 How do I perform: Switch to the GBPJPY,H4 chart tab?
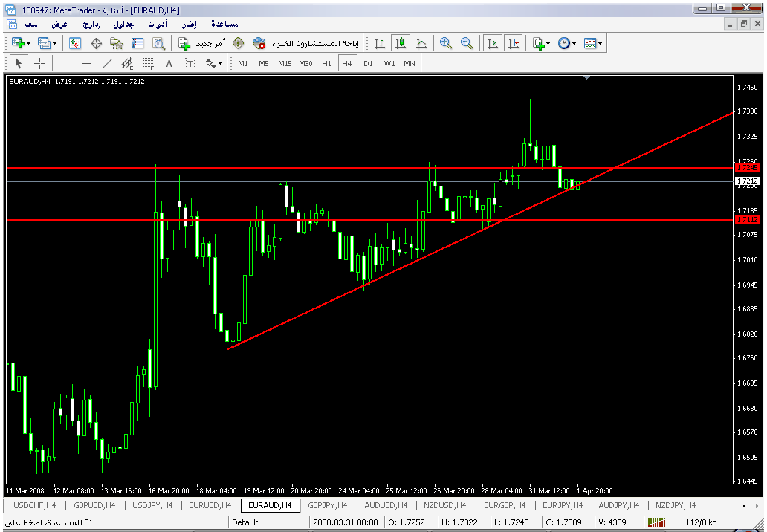[328, 505]
